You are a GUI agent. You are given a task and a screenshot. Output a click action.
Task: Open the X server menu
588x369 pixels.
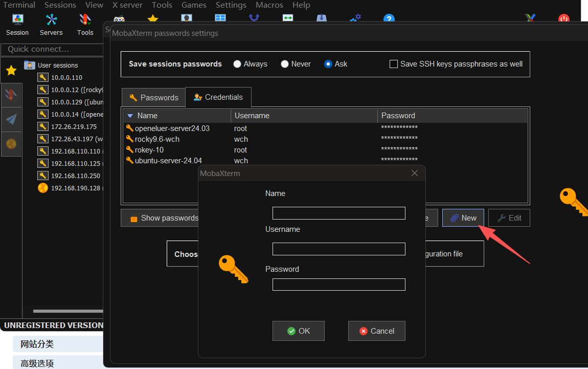(x=127, y=5)
